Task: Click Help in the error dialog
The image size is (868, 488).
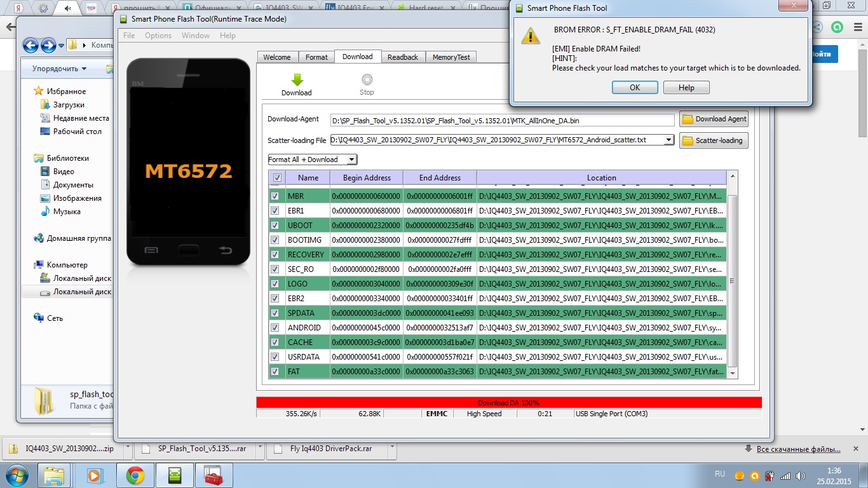Action: [686, 88]
